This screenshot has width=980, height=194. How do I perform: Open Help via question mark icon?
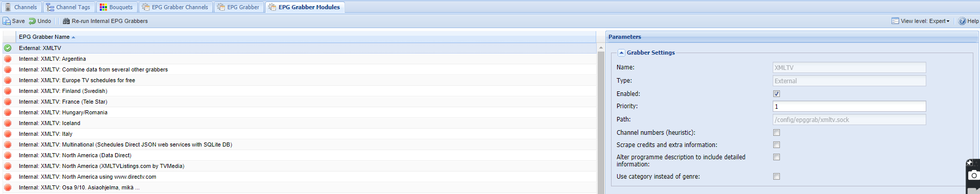pyautogui.click(x=962, y=21)
